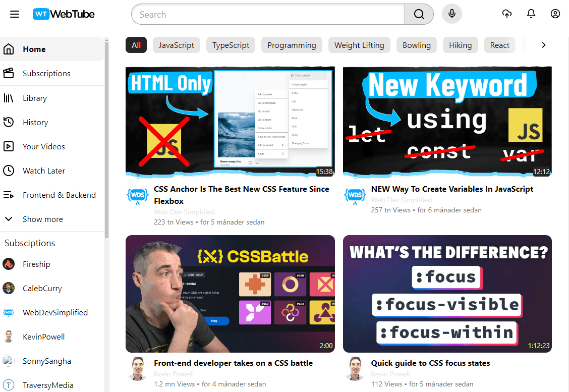Click the Frontend & Backend playlist icon

[9, 195]
